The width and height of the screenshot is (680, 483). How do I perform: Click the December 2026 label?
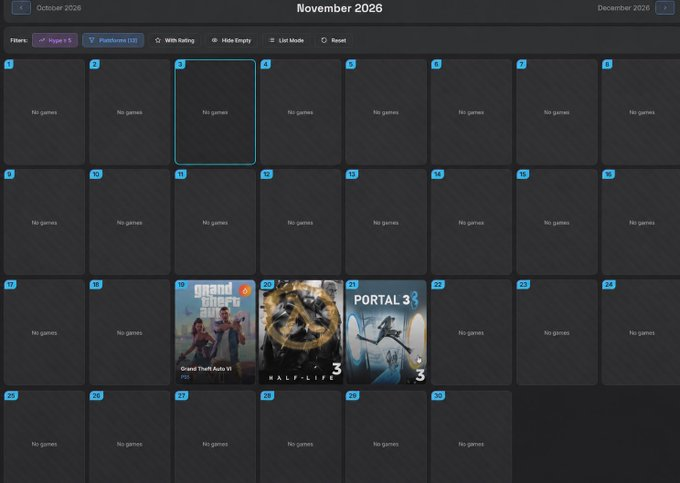(623, 8)
